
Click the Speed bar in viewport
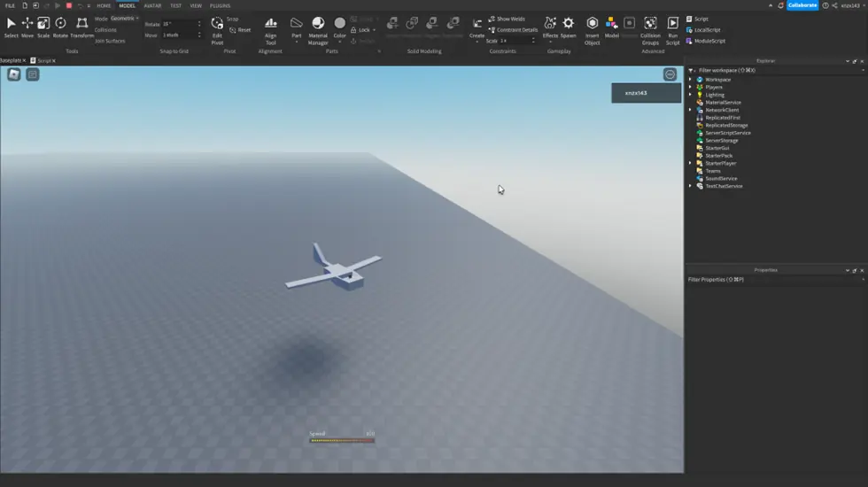pyautogui.click(x=342, y=441)
